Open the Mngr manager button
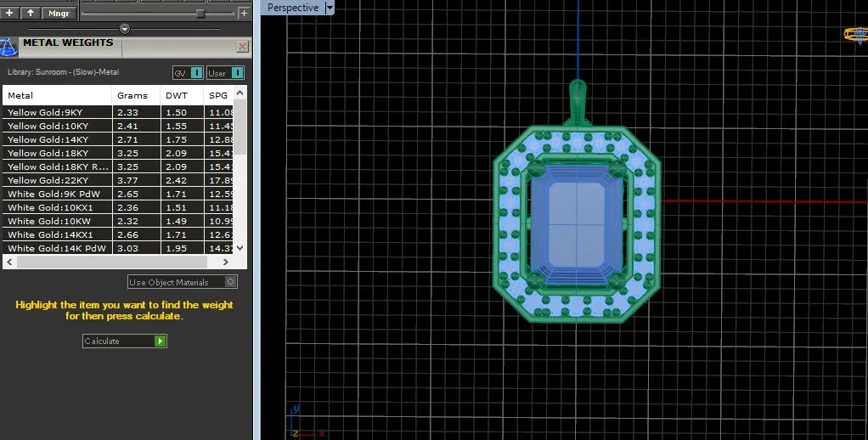 [59, 13]
